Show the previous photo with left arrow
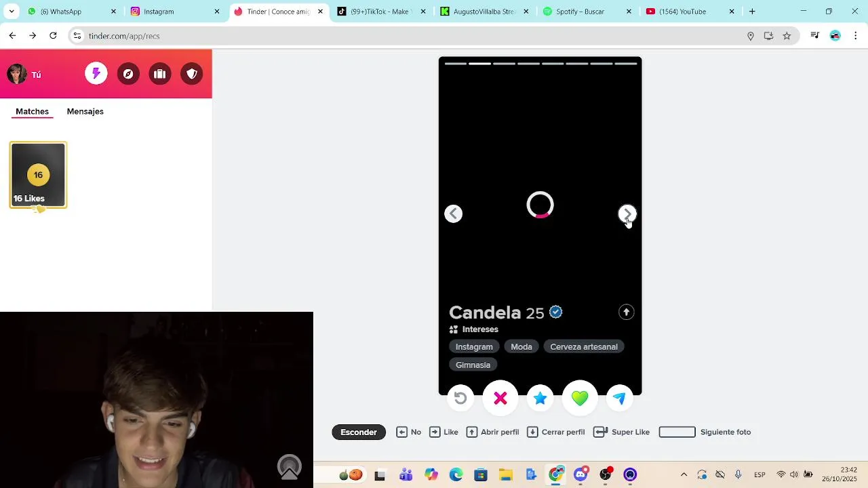The width and height of the screenshot is (868, 488). pos(454,213)
